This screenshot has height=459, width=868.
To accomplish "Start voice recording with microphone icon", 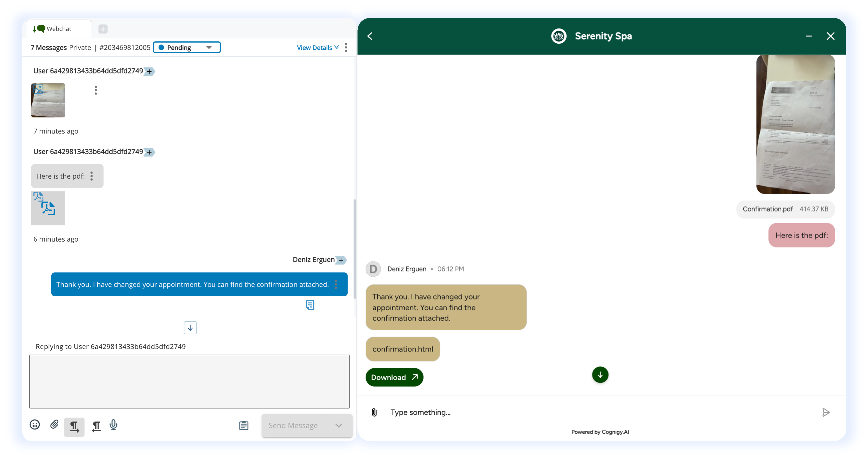I will pyautogui.click(x=113, y=425).
